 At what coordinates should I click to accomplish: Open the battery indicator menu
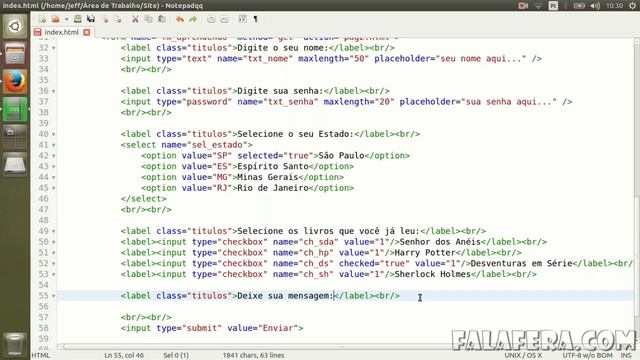579,6
